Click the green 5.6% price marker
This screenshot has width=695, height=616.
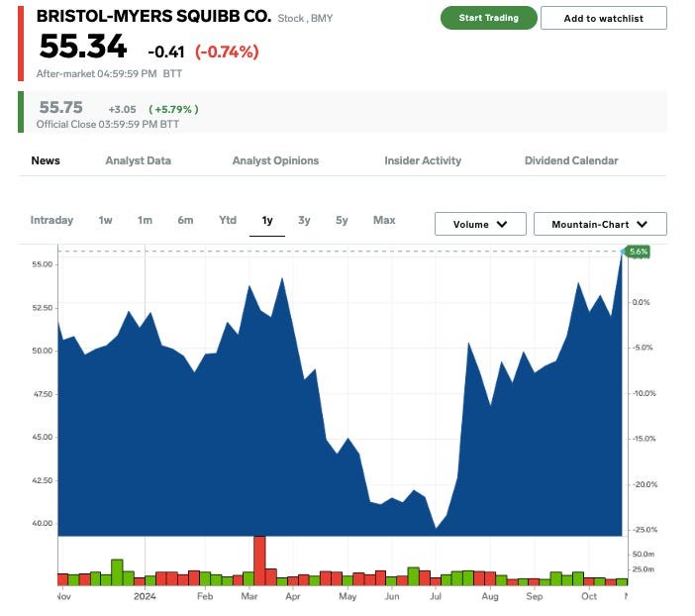[x=638, y=252]
